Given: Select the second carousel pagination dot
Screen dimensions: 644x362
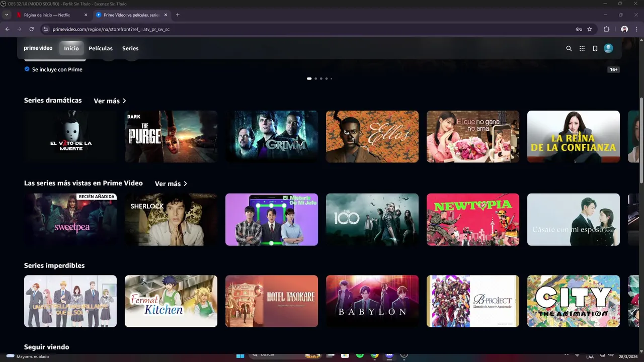Looking at the screenshot, I should (315, 78).
